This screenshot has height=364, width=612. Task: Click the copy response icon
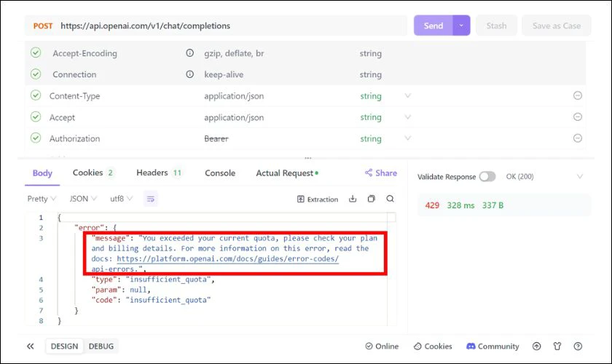click(x=371, y=199)
